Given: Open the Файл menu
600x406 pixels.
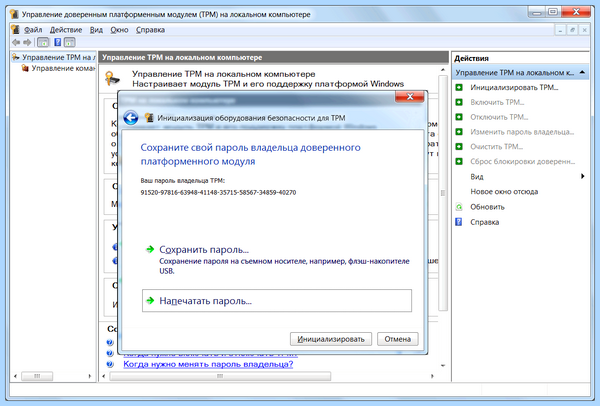Looking at the screenshot, I should coord(33,30).
